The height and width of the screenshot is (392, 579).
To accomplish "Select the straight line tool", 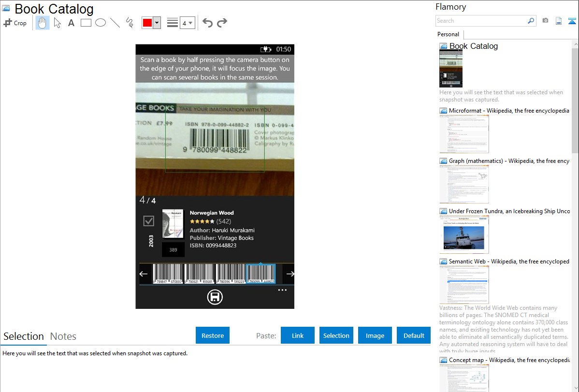I will click(x=115, y=23).
